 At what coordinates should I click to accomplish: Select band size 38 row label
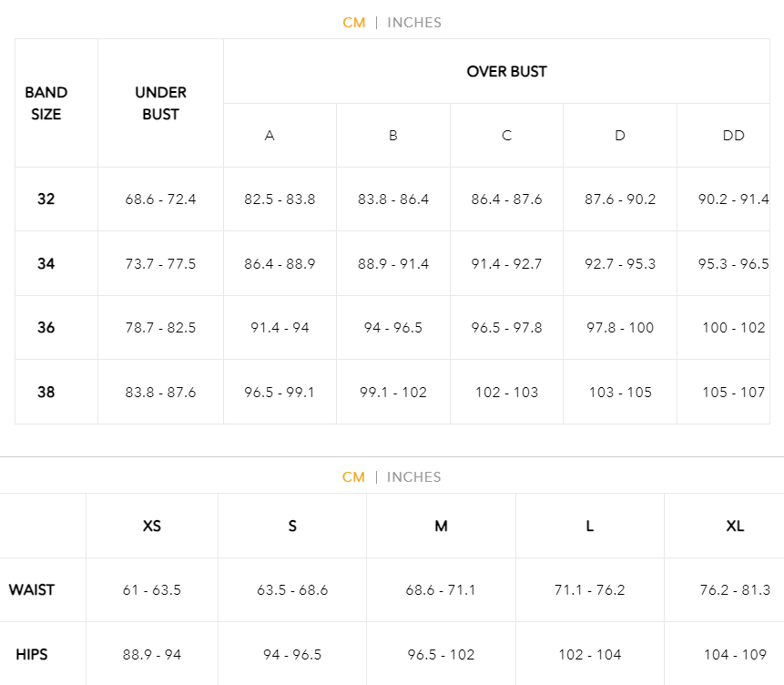click(46, 392)
